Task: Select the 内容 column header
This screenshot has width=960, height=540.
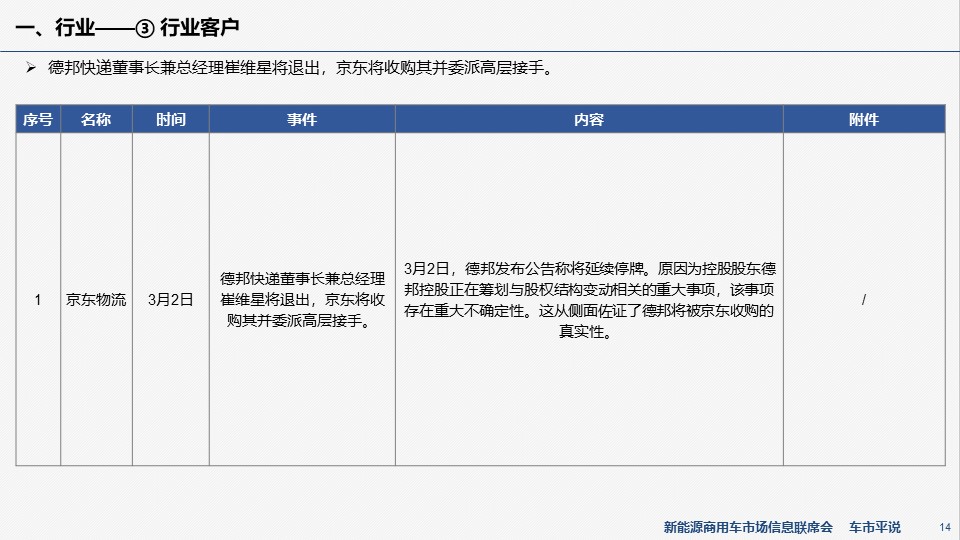Action: (x=589, y=119)
